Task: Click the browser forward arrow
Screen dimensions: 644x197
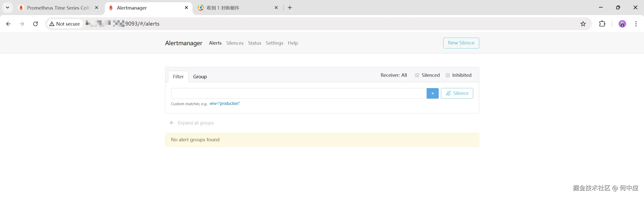Action: click(22, 24)
